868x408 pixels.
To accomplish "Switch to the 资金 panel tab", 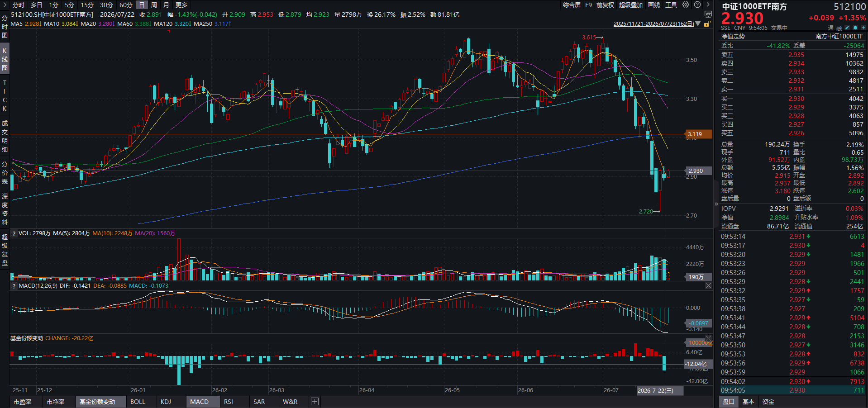I will click(768, 402).
